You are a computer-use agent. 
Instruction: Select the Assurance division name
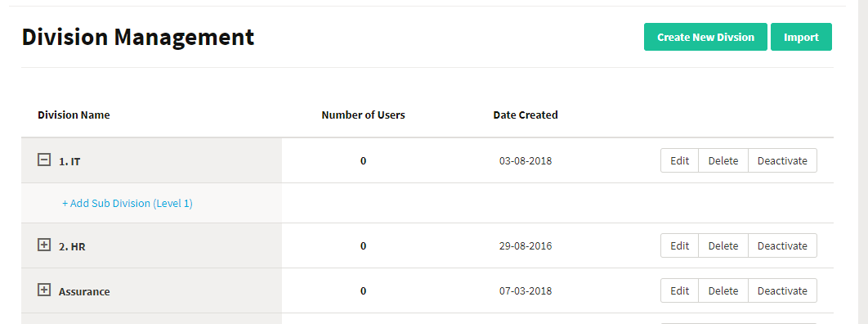pos(84,291)
